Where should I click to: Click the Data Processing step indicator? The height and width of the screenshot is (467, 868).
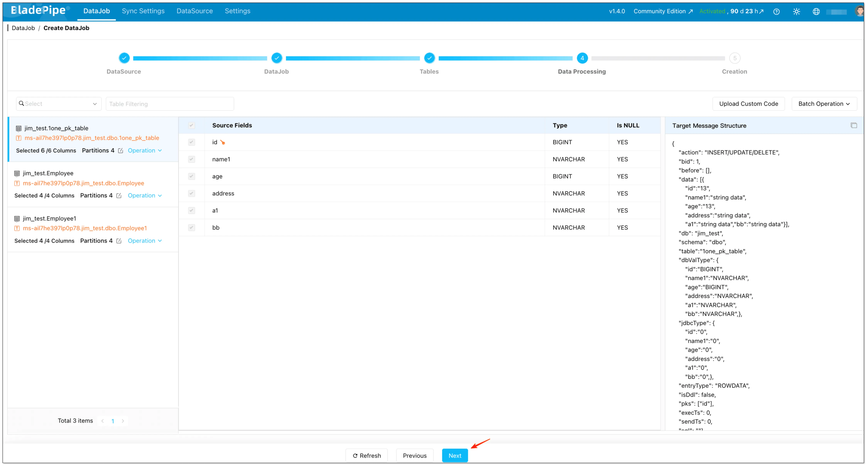point(583,58)
